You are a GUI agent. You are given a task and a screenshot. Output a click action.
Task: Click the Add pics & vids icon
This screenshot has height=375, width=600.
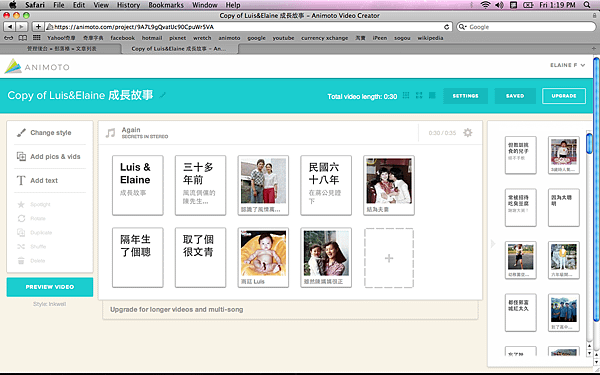pyautogui.click(x=21, y=156)
